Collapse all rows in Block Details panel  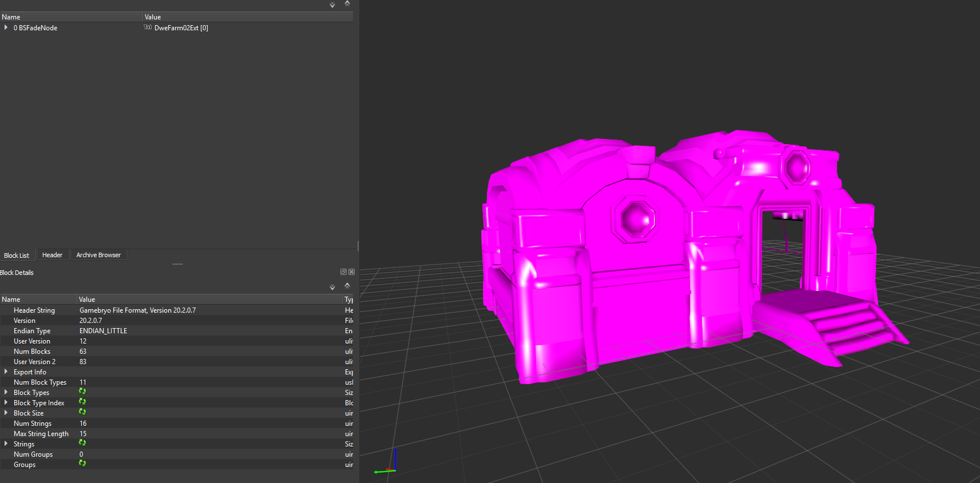pyautogui.click(x=347, y=286)
